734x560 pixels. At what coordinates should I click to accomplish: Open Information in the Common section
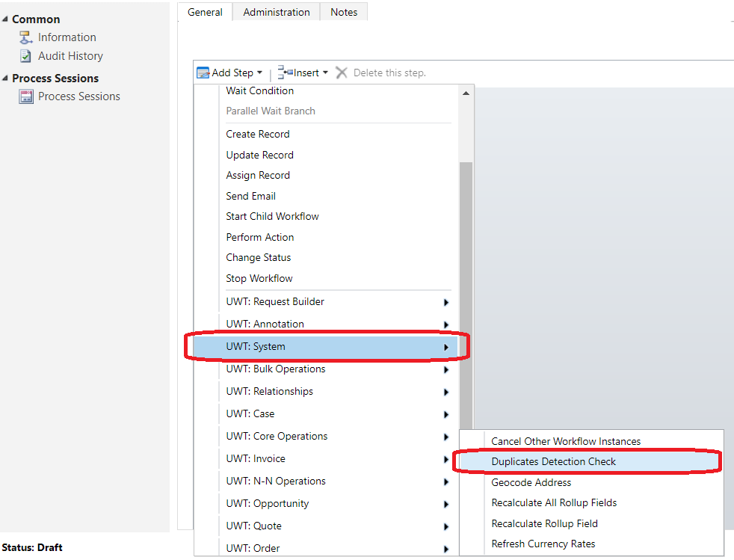67,37
